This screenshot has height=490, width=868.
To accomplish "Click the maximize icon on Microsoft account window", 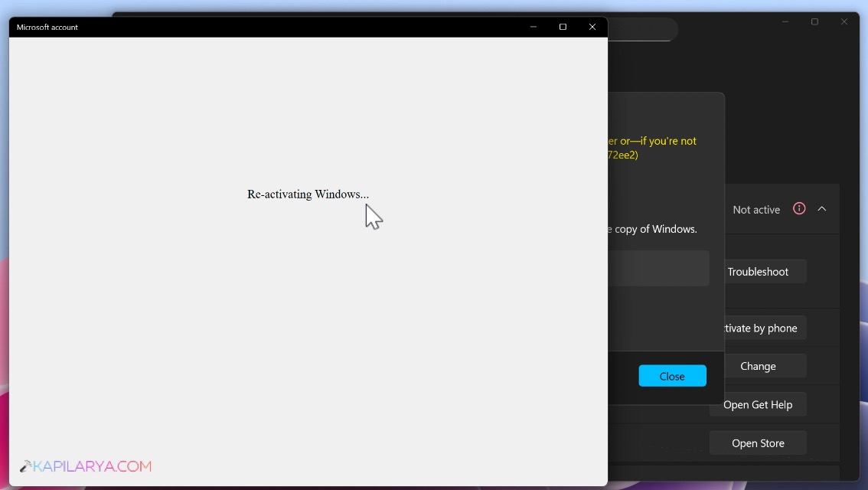I will tap(563, 26).
